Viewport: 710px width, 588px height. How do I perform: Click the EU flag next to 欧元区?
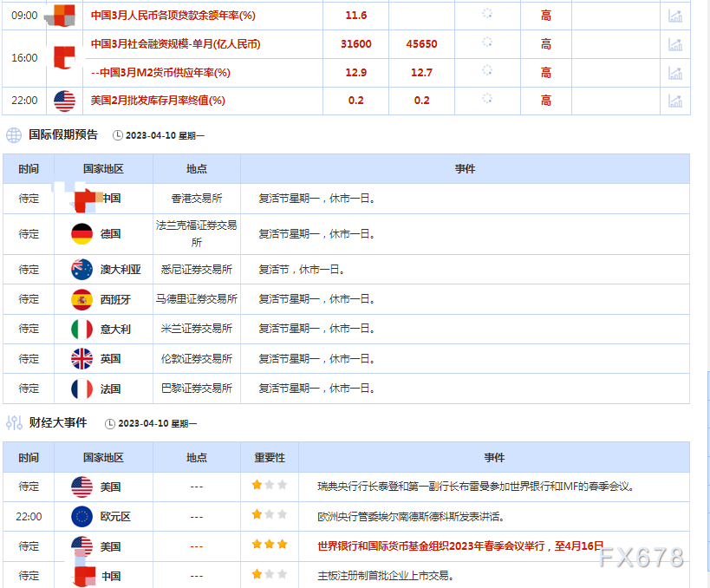click(x=81, y=517)
